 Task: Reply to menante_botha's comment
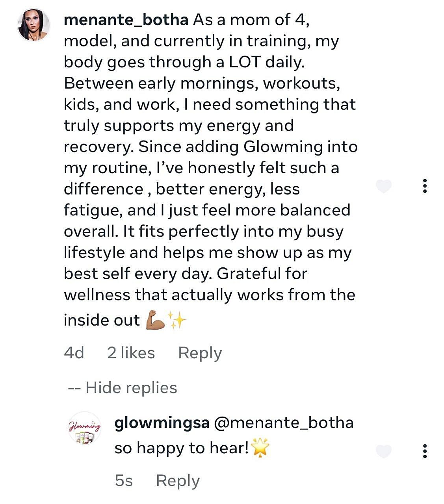click(x=200, y=353)
